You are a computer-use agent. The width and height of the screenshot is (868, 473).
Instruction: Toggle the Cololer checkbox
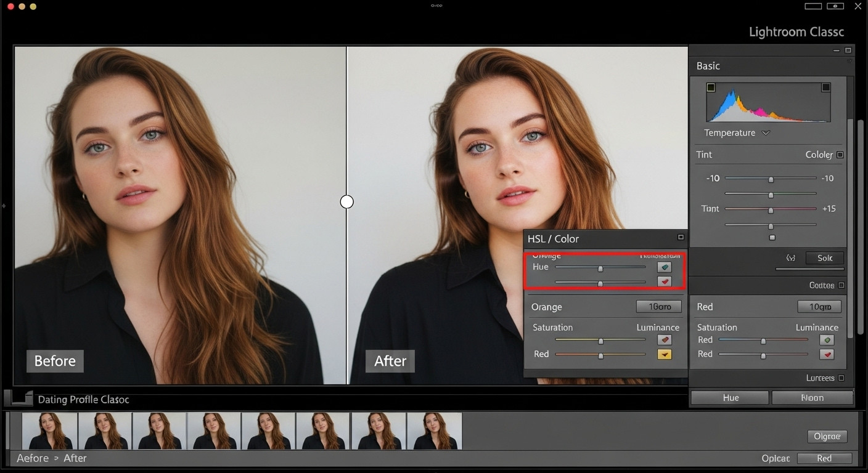(x=840, y=155)
